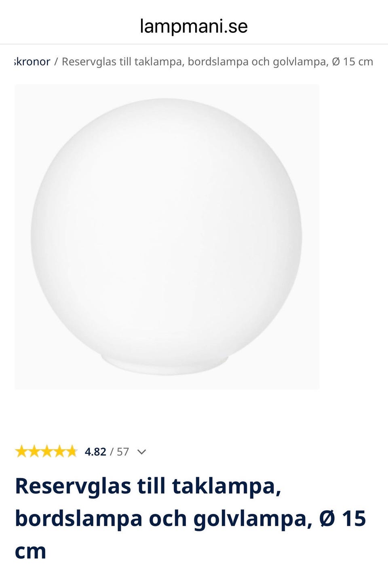Viewport: 388px width, 588px height.
Task: Click the fourth yellow rating star
Action: coord(59,451)
